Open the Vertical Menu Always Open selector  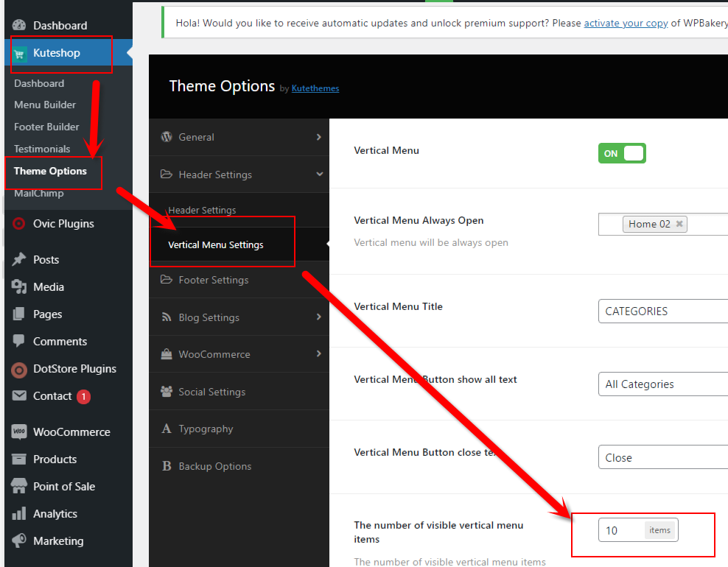tap(663, 224)
